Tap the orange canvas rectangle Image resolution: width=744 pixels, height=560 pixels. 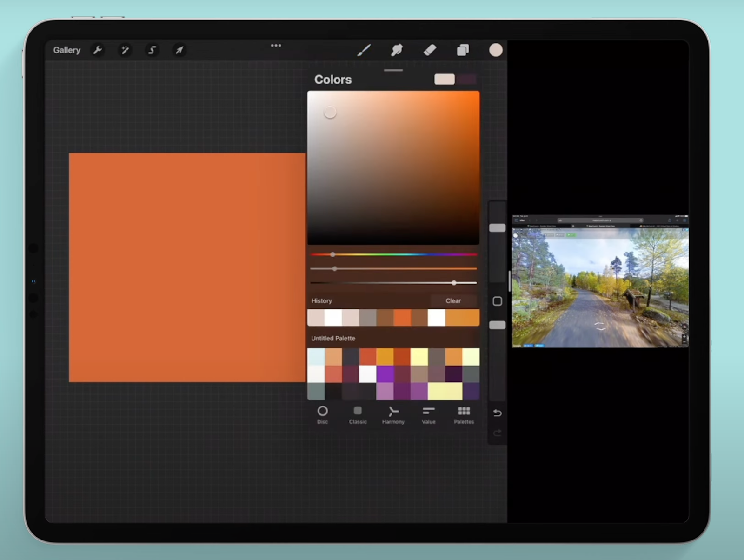click(x=187, y=267)
